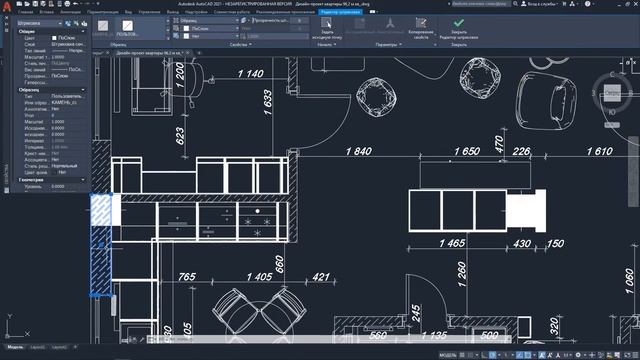Open the Аннотации ribbon tab
The width and height of the screenshot is (640, 360).
pos(71,12)
